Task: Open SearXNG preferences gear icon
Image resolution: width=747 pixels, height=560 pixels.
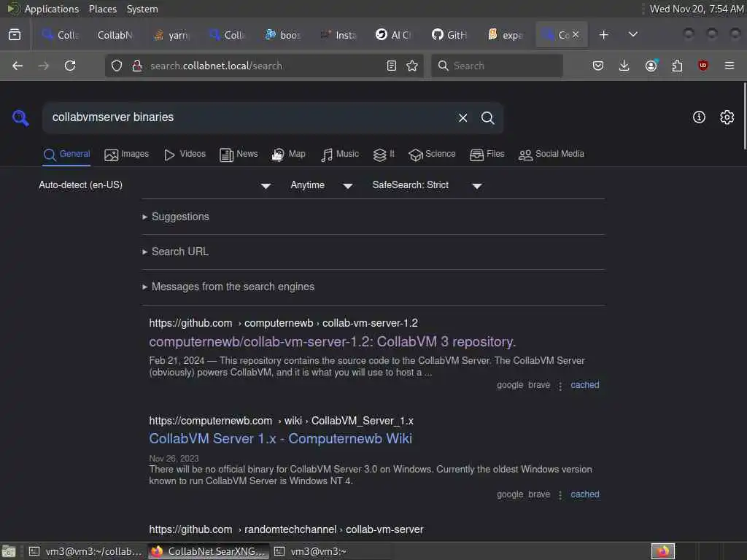Action: (727, 117)
